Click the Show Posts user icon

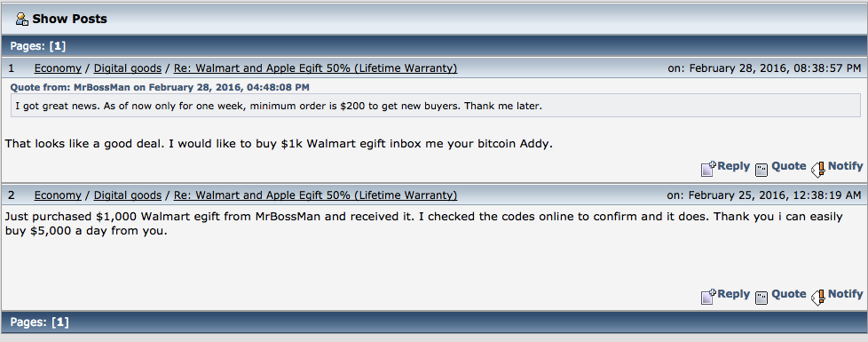click(22, 20)
